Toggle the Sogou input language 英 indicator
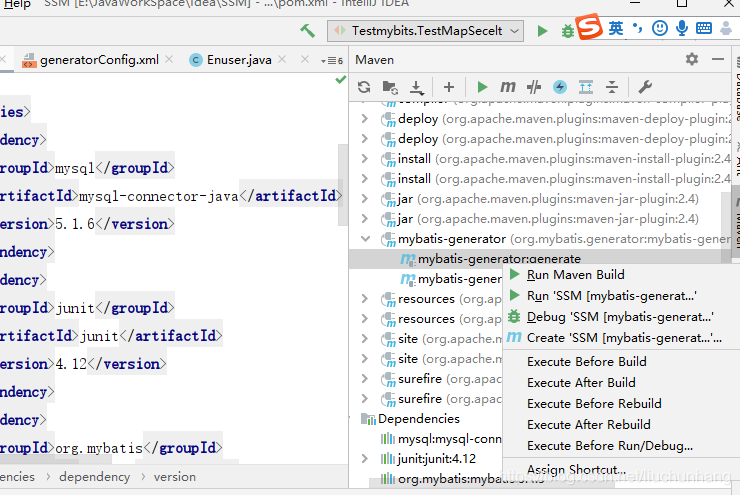 coord(616,28)
